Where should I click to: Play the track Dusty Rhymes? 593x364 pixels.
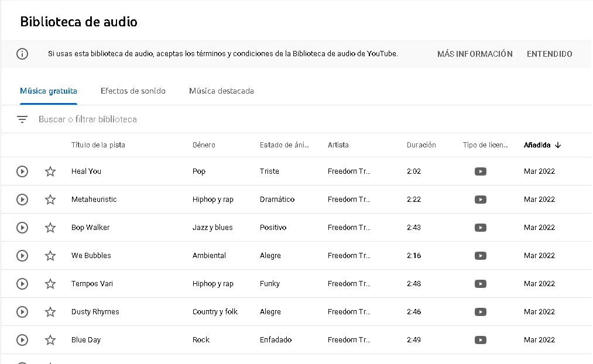22,311
